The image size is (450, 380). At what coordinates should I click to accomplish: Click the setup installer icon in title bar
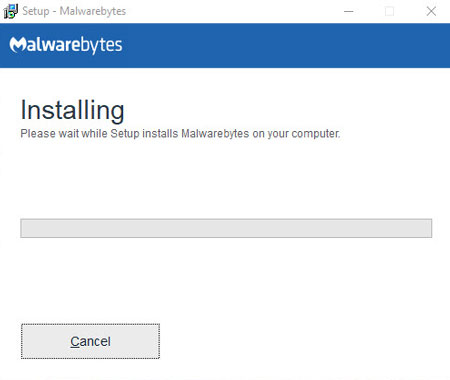(11, 11)
